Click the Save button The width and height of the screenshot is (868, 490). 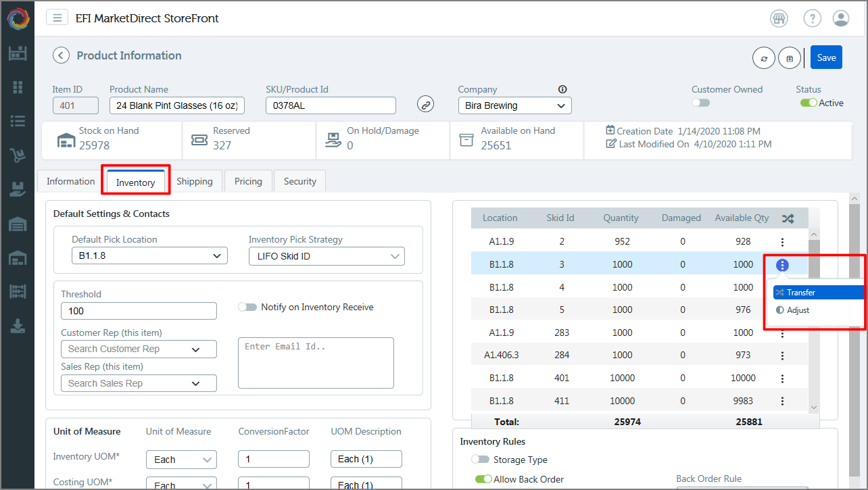pyautogui.click(x=826, y=57)
